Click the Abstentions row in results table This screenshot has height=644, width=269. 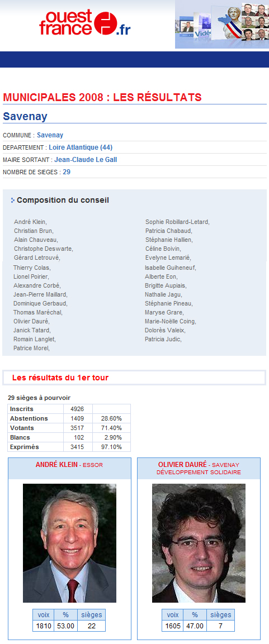(x=69, y=418)
